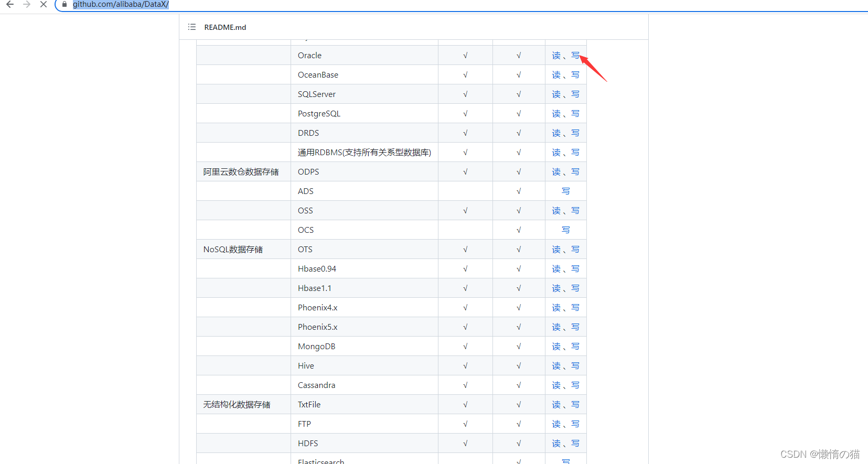Select the 无结构化数据存储 category cell

click(x=244, y=405)
